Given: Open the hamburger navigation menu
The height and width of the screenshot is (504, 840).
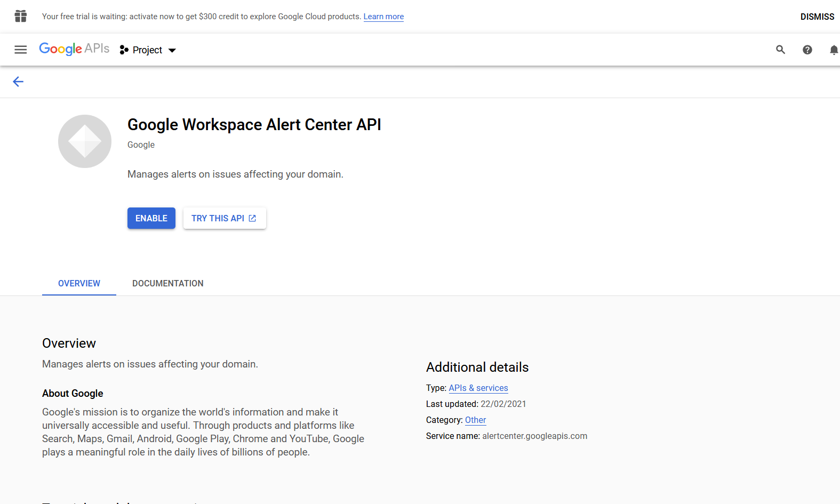Looking at the screenshot, I should (20, 50).
